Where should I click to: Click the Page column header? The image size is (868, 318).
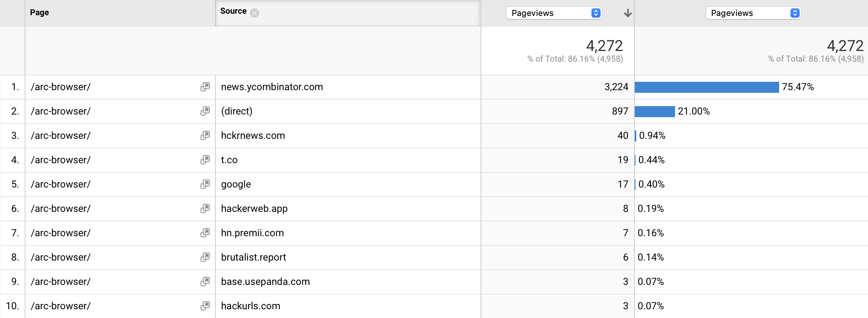click(x=40, y=12)
